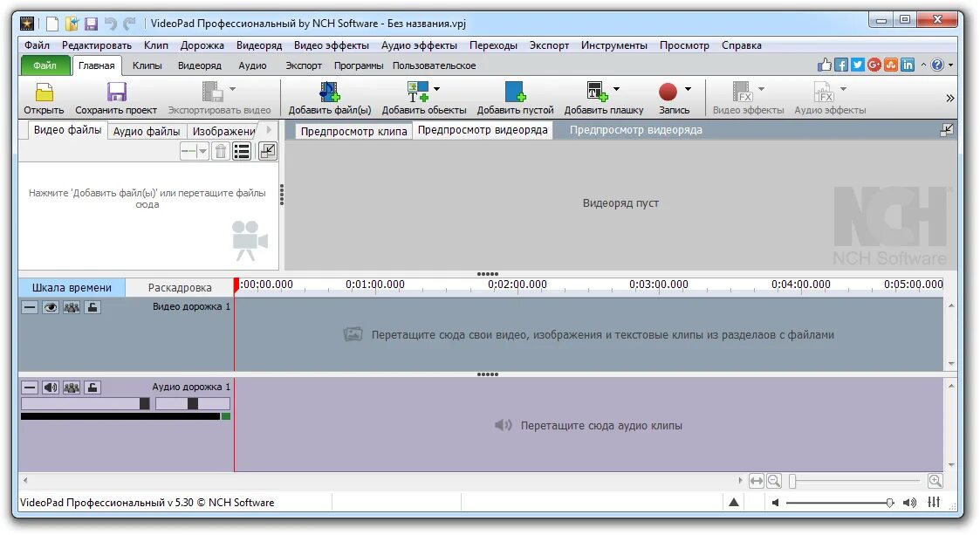Open Запись dropdown arrow

689,89
